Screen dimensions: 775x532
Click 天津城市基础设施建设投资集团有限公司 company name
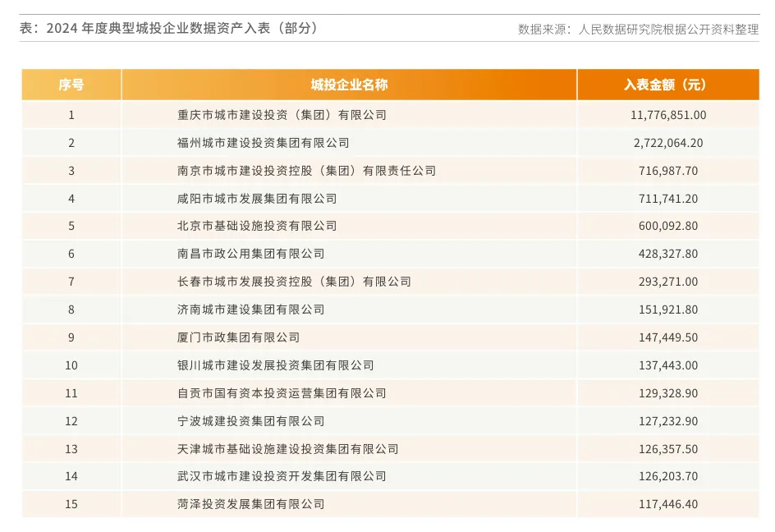pos(287,449)
